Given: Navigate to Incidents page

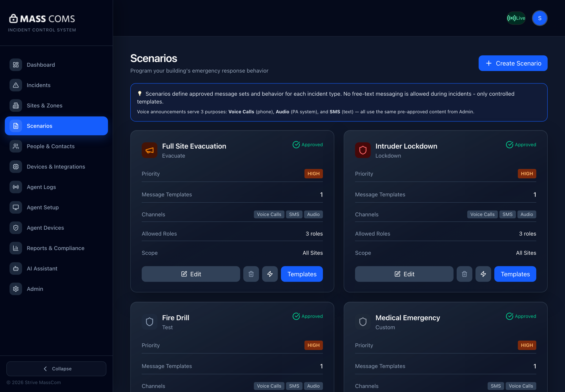Looking at the screenshot, I should tap(56, 85).
